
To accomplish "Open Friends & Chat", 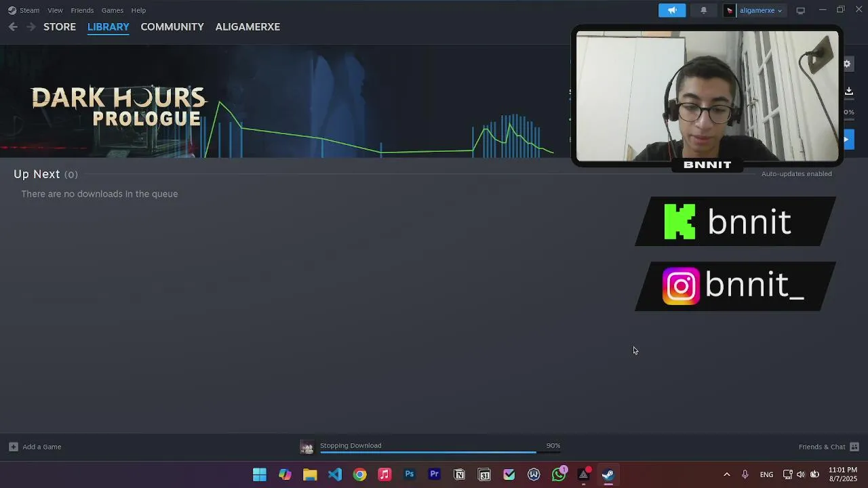I will pyautogui.click(x=822, y=447).
